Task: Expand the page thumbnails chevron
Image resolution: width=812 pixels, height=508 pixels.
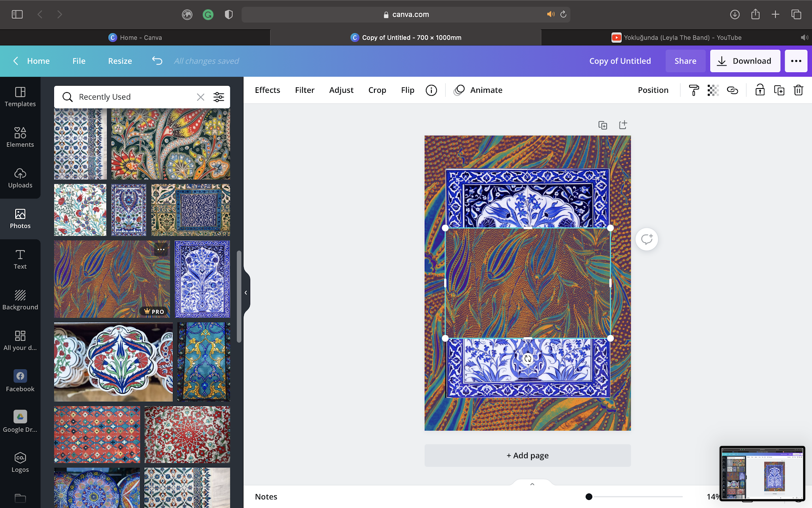Action: pos(532,484)
